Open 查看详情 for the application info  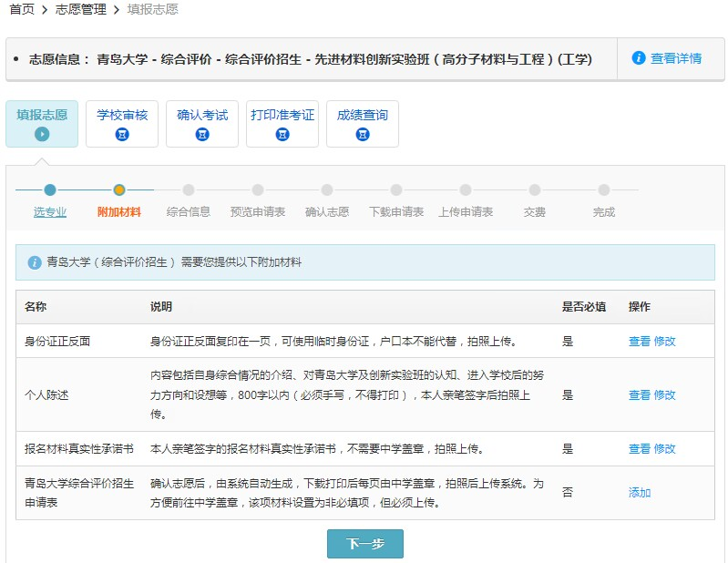tap(675, 58)
